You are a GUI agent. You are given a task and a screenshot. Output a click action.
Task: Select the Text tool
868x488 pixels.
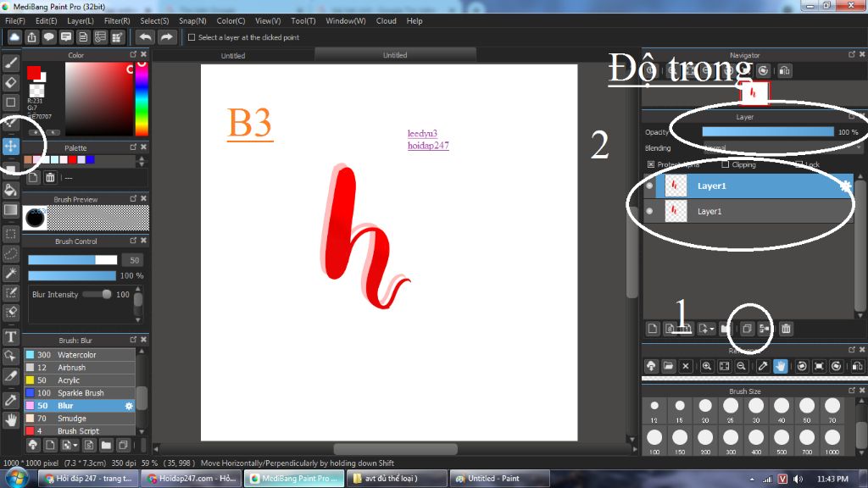[x=10, y=336]
